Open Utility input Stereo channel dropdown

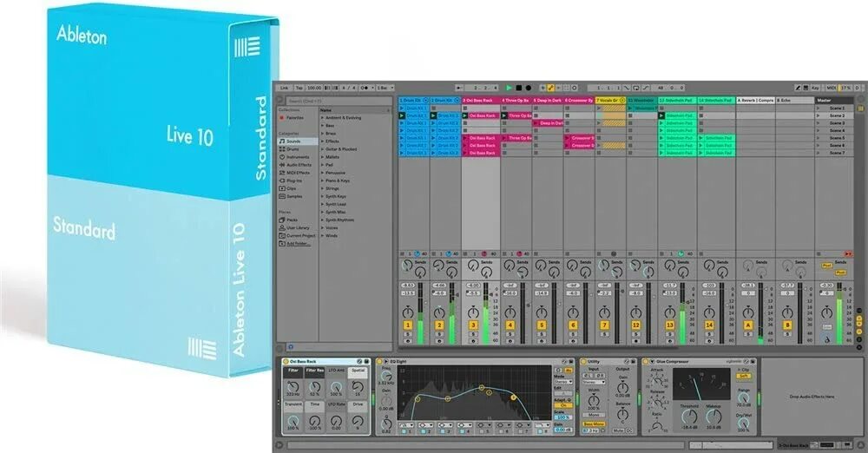(594, 382)
